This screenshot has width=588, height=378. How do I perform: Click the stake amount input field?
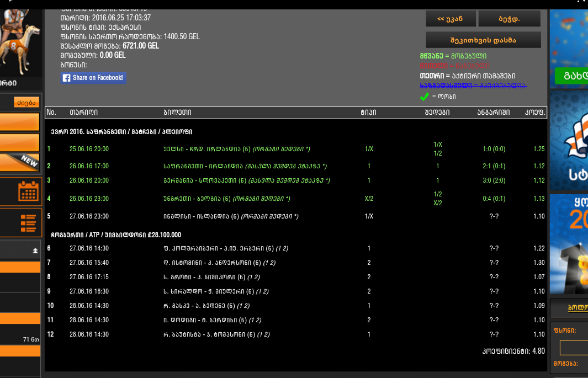click(x=574, y=348)
